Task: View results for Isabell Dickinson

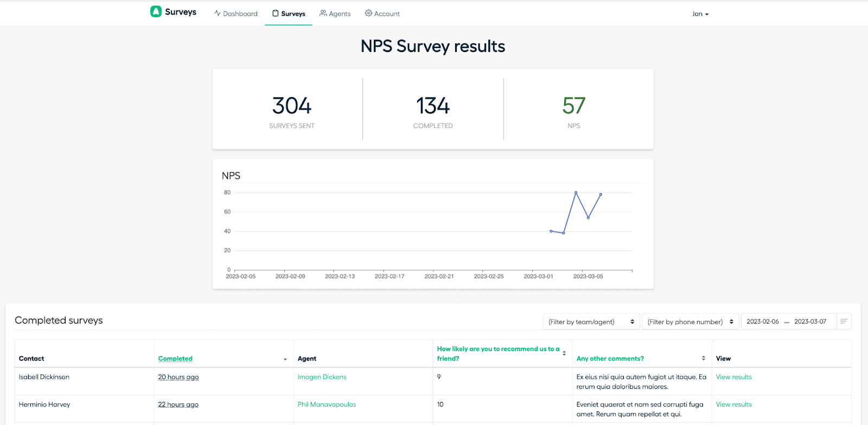Action: [x=733, y=377]
